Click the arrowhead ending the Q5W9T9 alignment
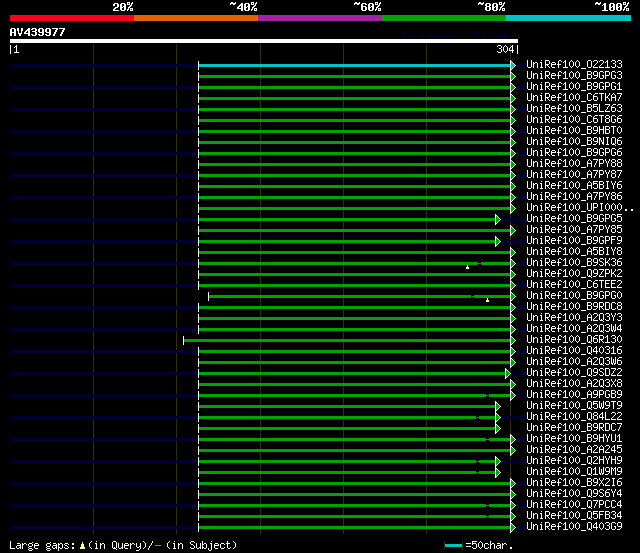640x553 pixels. [x=498, y=406]
